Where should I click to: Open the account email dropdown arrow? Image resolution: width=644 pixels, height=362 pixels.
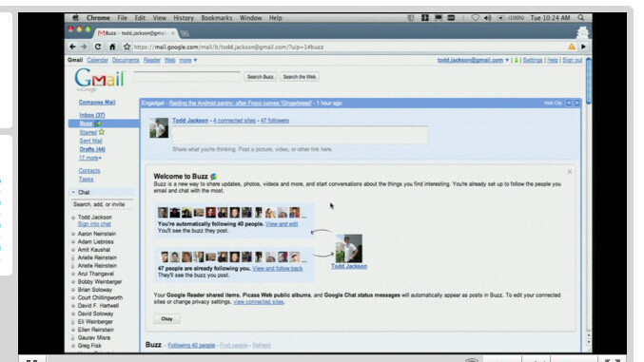(507, 60)
